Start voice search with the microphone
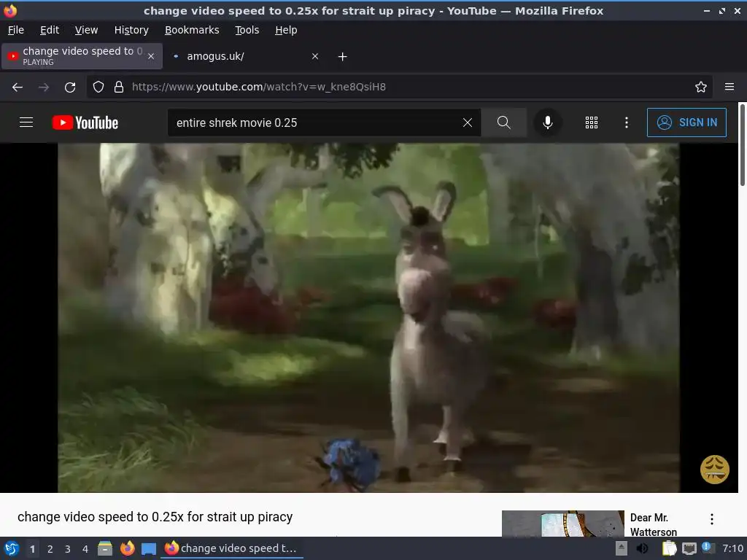 (x=548, y=122)
